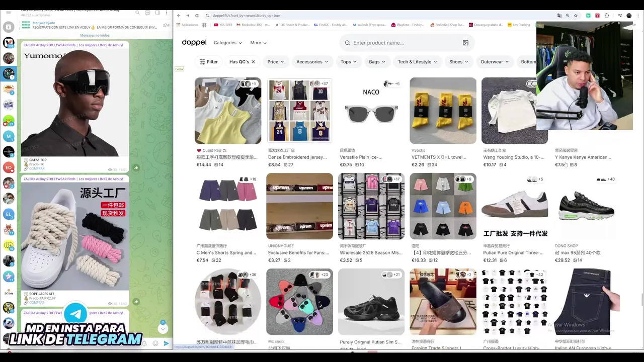
Task: Open browser extensions puzzle icon
Action: coord(607,16)
